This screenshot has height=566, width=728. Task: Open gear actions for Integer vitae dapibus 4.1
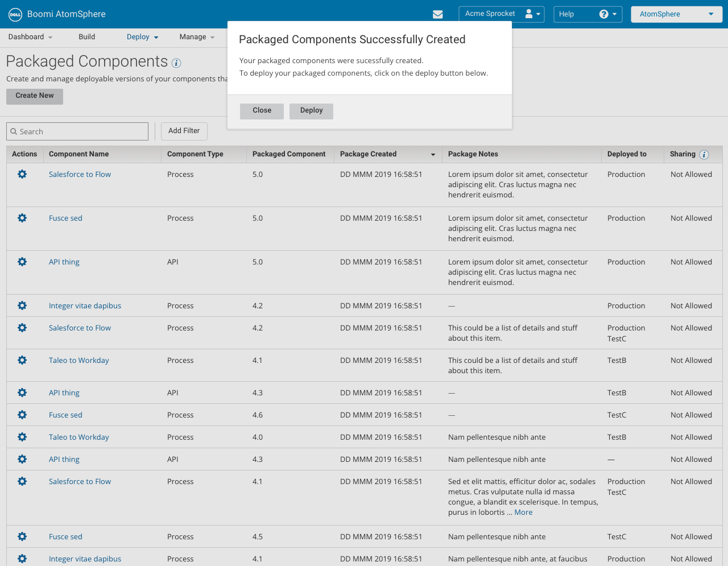[x=22, y=559]
